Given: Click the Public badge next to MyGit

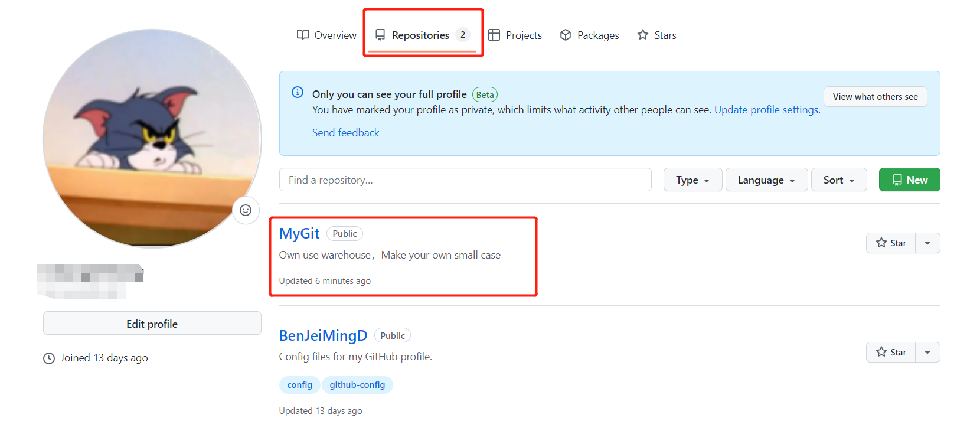Looking at the screenshot, I should [x=345, y=234].
